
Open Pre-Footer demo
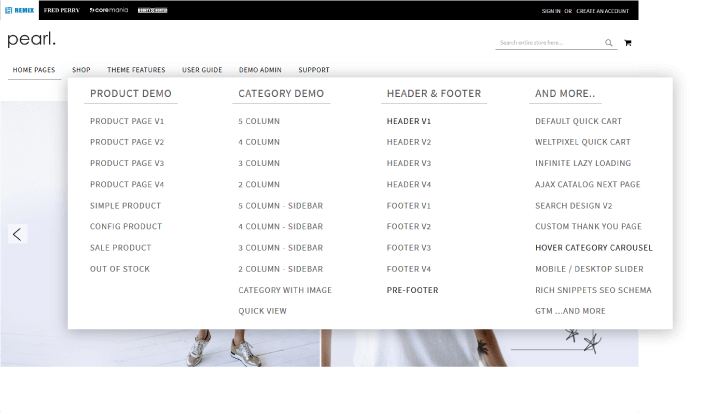412,290
